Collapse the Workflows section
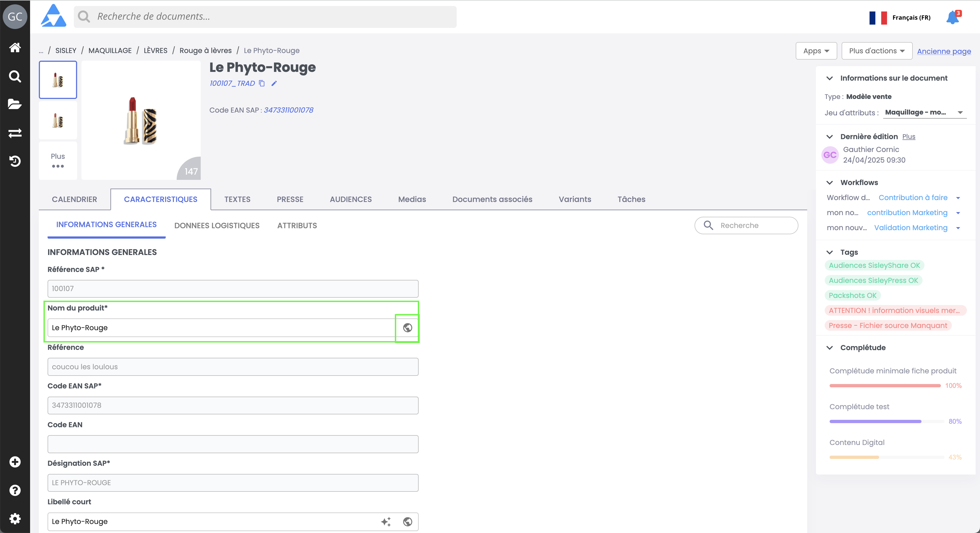 point(830,183)
